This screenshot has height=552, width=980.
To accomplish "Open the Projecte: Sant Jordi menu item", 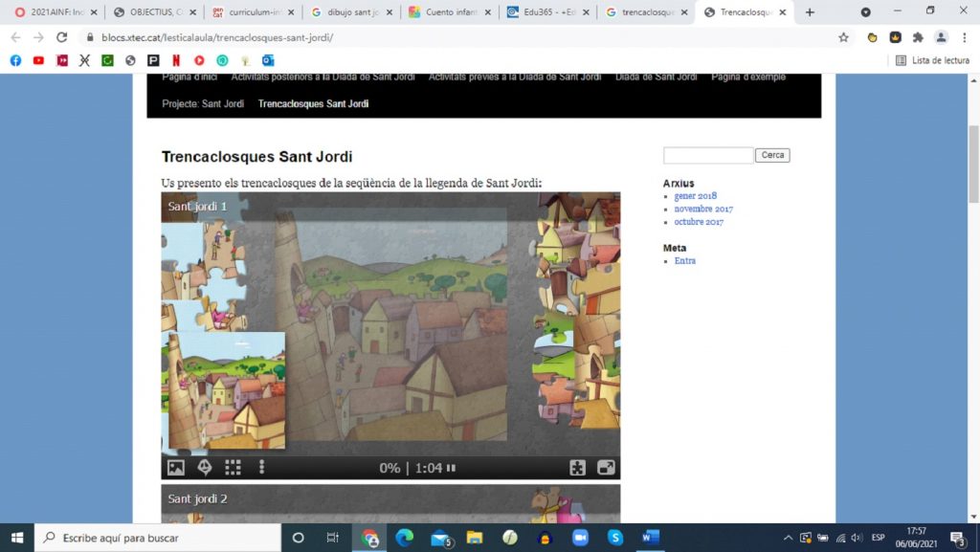I will pyautogui.click(x=203, y=103).
